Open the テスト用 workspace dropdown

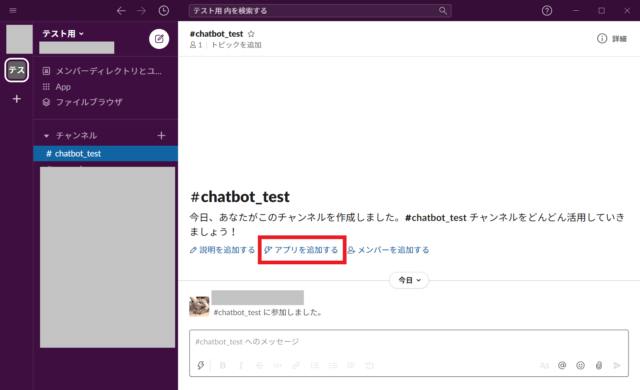tap(63, 33)
